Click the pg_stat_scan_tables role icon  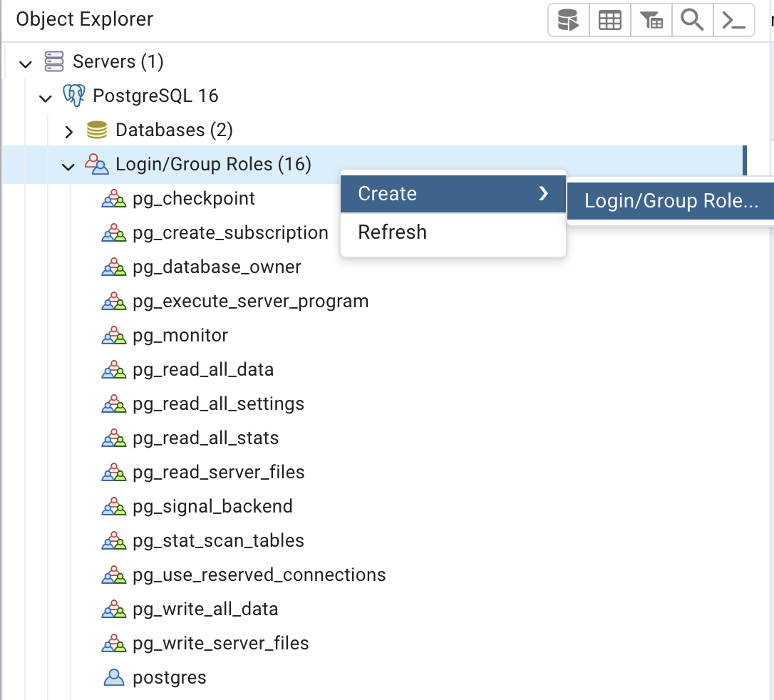click(x=114, y=540)
